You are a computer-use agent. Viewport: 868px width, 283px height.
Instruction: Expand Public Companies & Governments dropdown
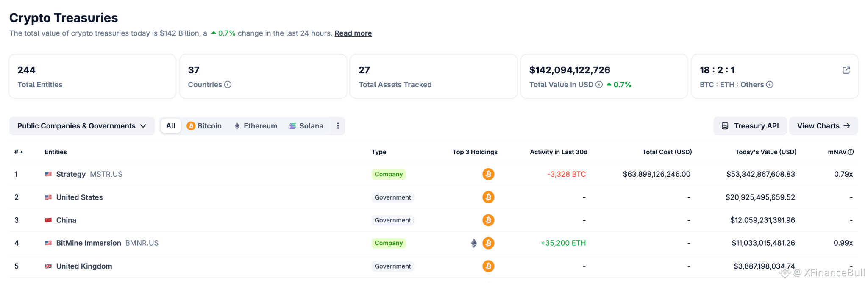(x=82, y=126)
